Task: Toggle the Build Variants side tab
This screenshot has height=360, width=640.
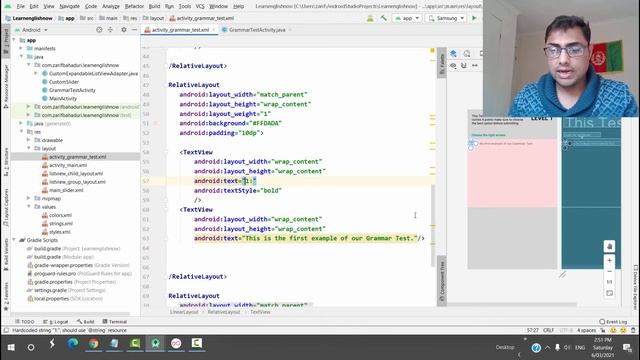Action: (x=6, y=255)
